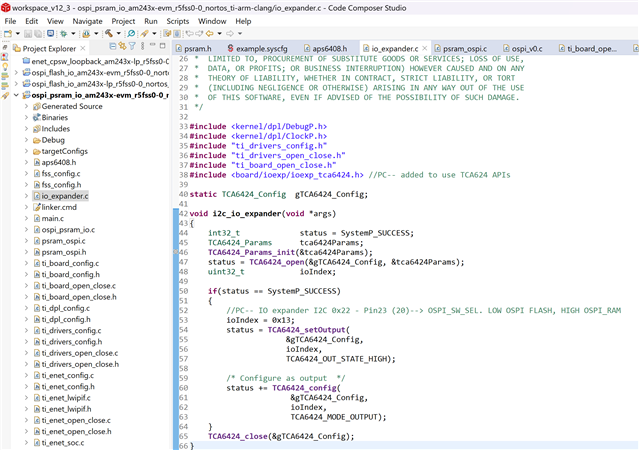This screenshot has width=639, height=450.
Task: Open the Project menu
Action: point(123,21)
